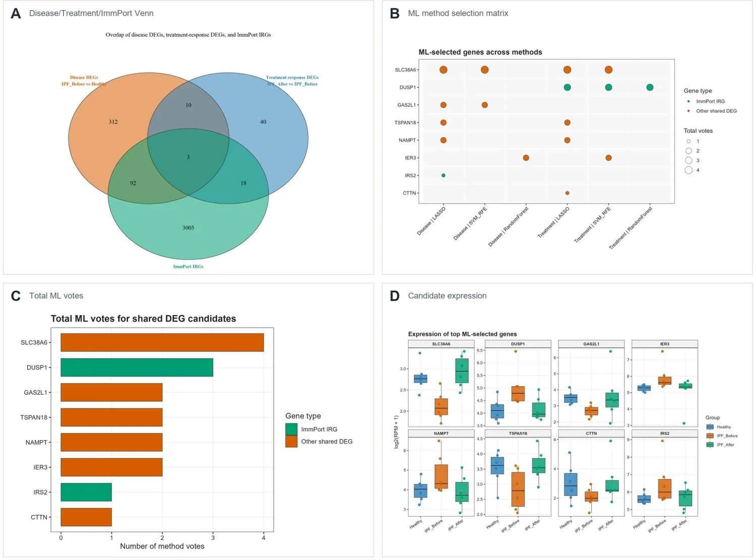Click the 'Treatment | RandomForest' axis label
Viewport: 756px width, 560px height.
[631, 227]
